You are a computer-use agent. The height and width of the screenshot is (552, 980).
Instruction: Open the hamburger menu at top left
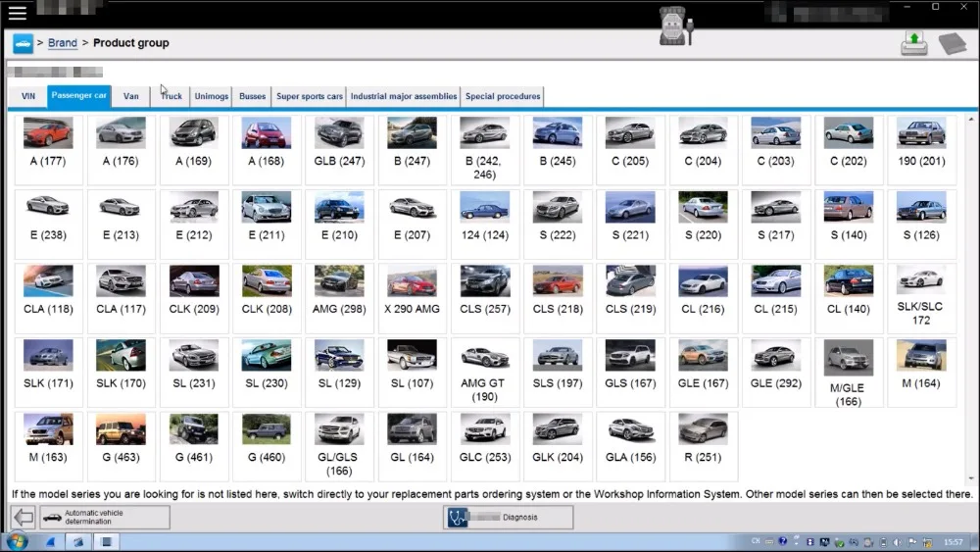17,13
